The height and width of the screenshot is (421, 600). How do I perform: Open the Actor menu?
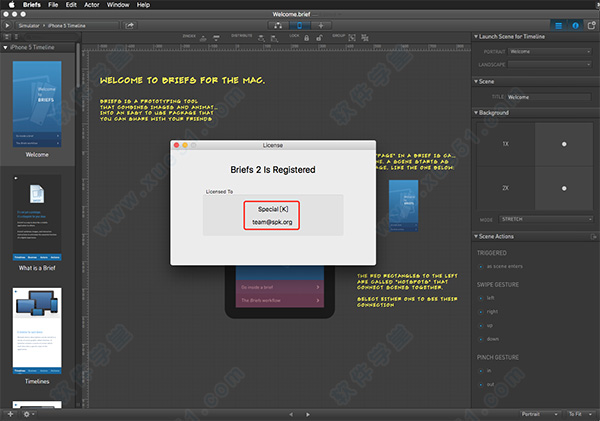[x=91, y=5]
